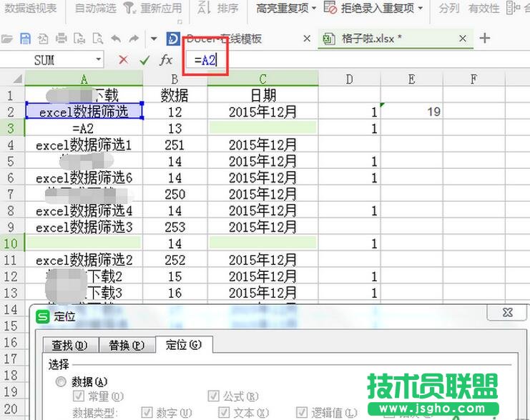Screen dimensions: 530x420
Task: Click the save icon in quick toolbar
Action: tap(26, 38)
